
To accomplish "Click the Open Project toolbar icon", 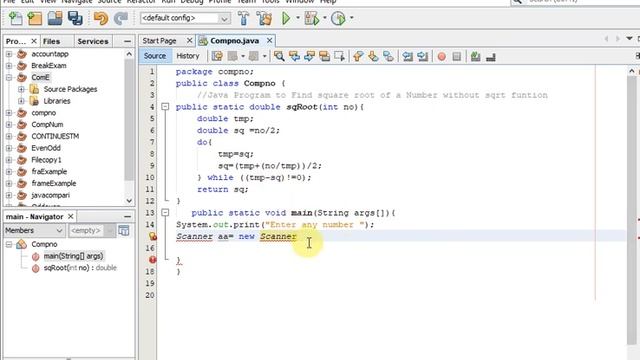I will pyautogui.click(x=55, y=18).
